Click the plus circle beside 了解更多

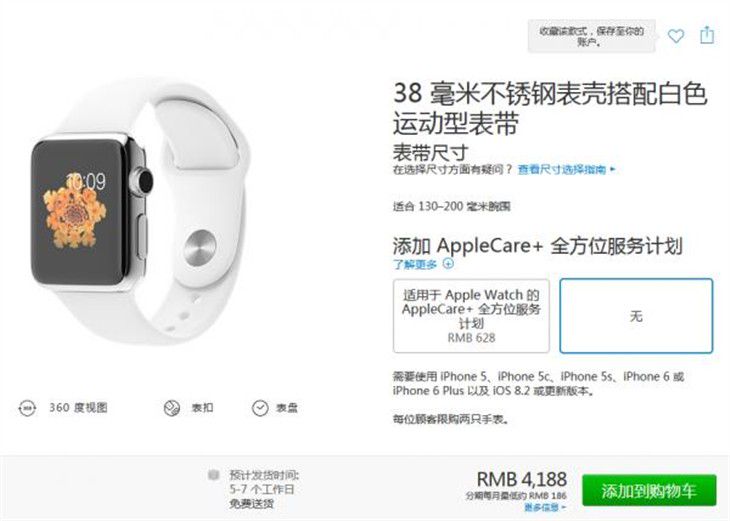click(448, 264)
